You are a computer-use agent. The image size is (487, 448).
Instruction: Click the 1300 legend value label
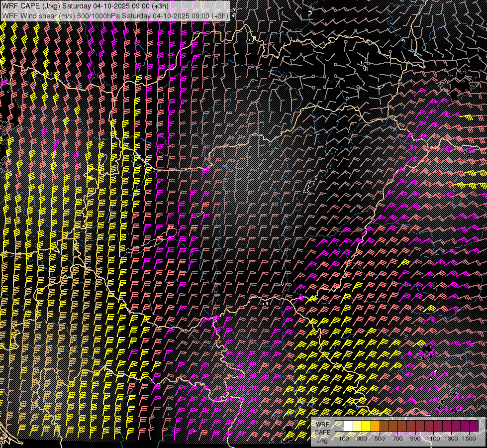(451, 439)
